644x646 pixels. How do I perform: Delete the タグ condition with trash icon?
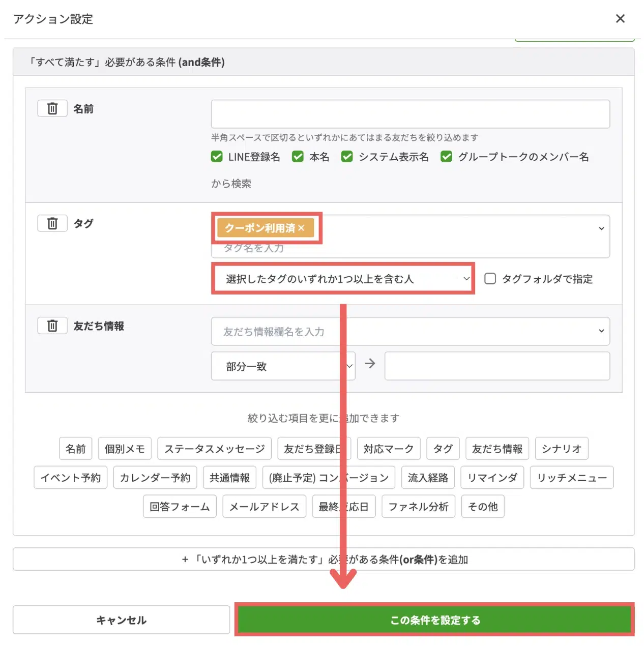click(x=52, y=223)
